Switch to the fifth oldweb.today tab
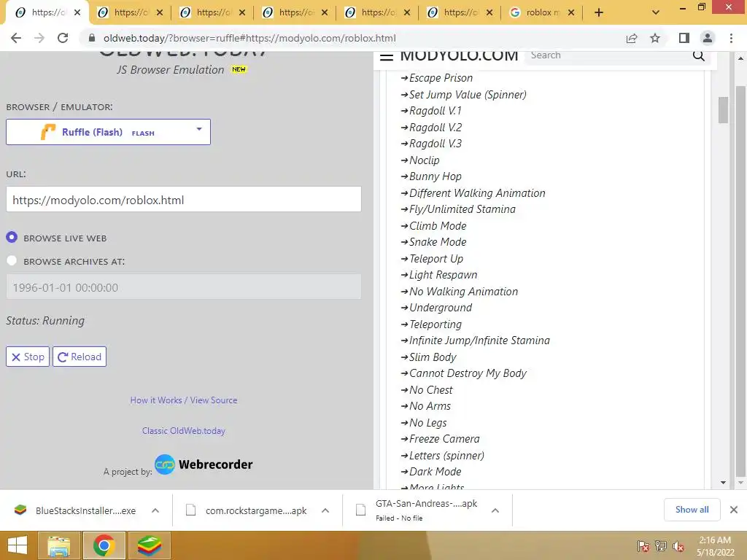The image size is (747, 560). coord(377,12)
